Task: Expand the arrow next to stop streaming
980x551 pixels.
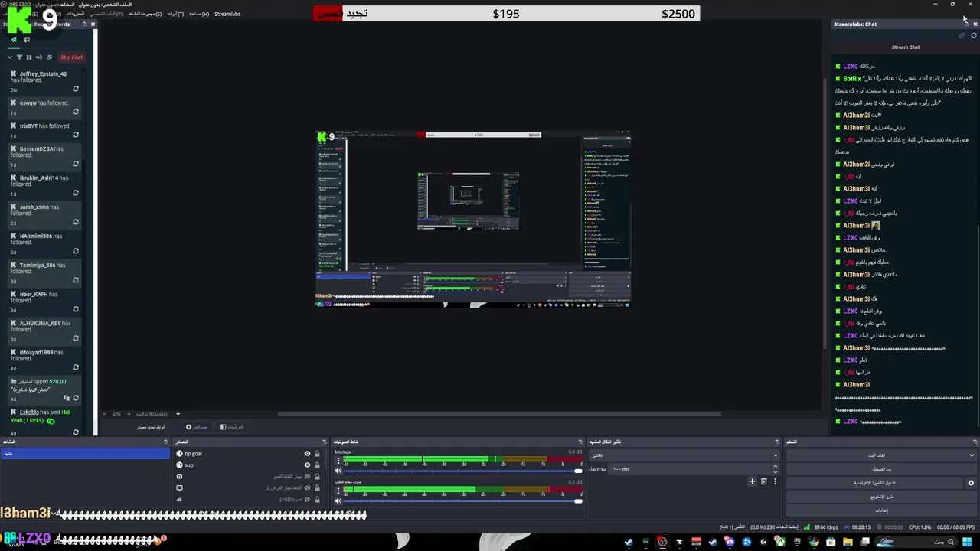Action: coord(972,455)
